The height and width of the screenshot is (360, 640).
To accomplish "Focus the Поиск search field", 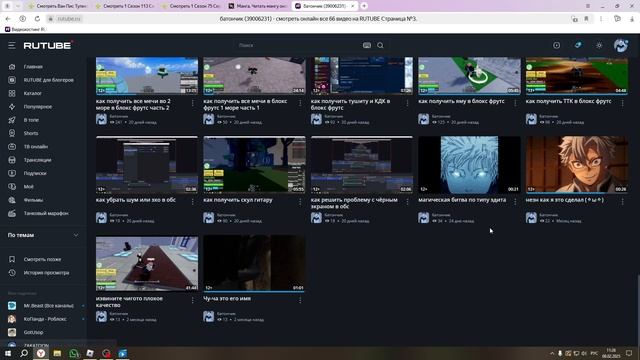I will pyautogui.click(x=298, y=45).
